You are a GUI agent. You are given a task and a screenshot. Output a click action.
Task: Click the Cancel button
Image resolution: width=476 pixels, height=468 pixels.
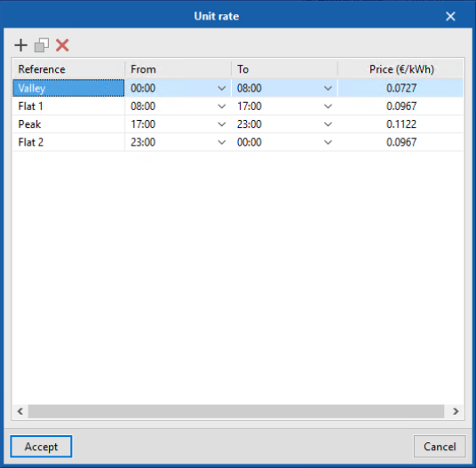pyautogui.click(x=440, y=447)
